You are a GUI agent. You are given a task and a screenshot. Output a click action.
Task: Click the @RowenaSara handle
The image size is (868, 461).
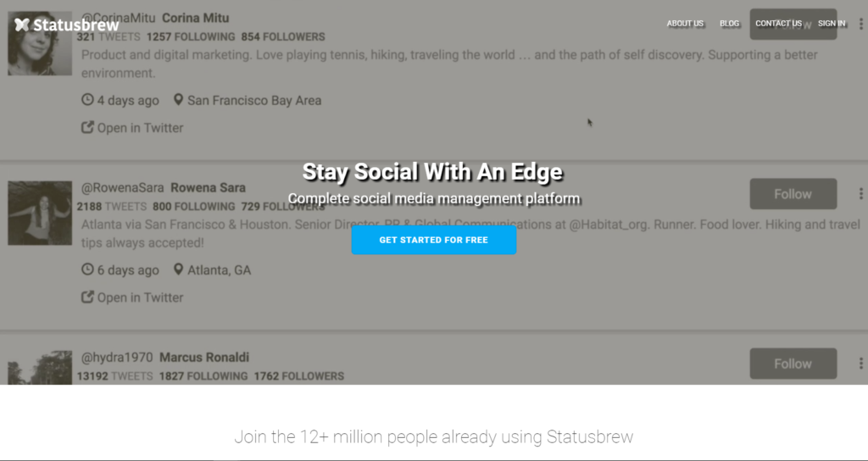(x=123, y=187)
